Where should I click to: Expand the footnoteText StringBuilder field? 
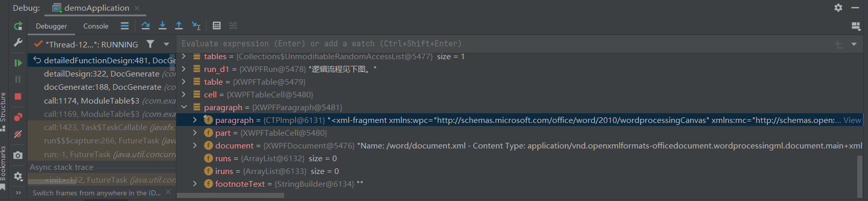pyautogui.click(x=195, y=184)
